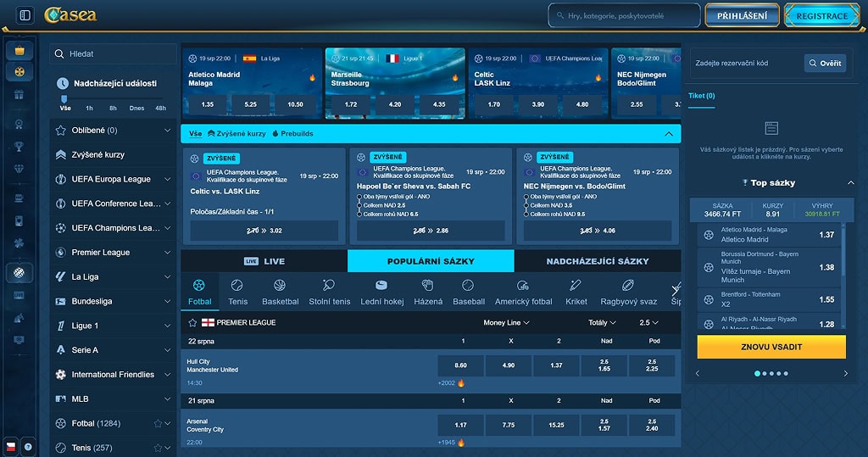Click Ověřit reservation code button

825,63
